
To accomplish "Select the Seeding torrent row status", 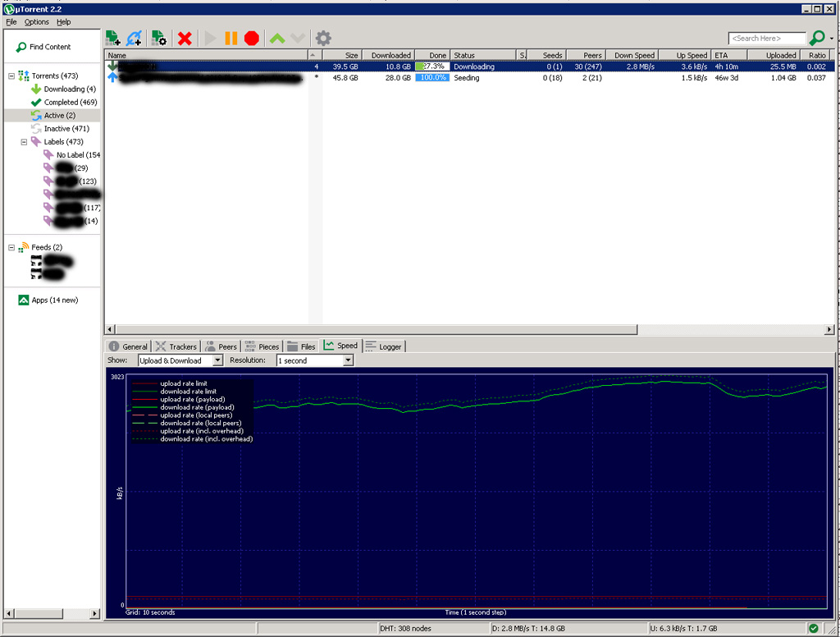I will click(x=467, y=78).
